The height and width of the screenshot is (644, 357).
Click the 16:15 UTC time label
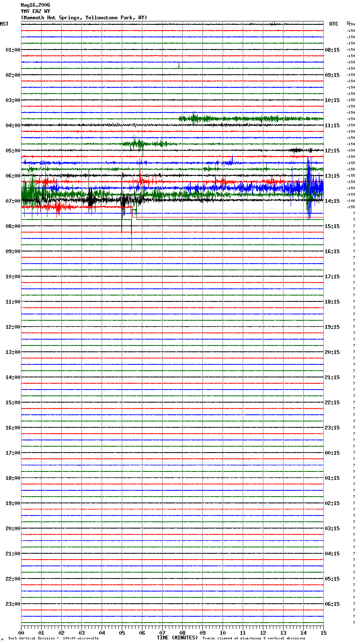[332, 251]
